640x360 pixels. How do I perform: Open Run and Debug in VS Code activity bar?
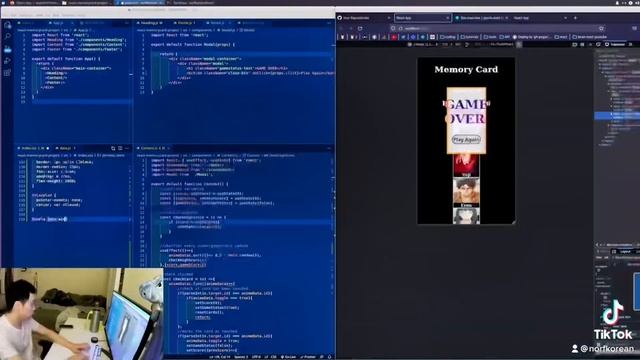(8, 60)
